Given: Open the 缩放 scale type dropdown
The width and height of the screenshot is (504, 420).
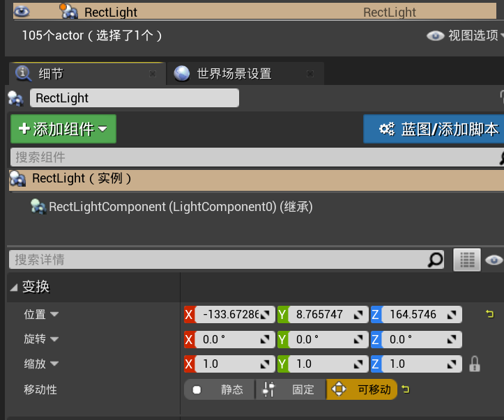Looking at the screenshot, I should [x=54, y=364].
